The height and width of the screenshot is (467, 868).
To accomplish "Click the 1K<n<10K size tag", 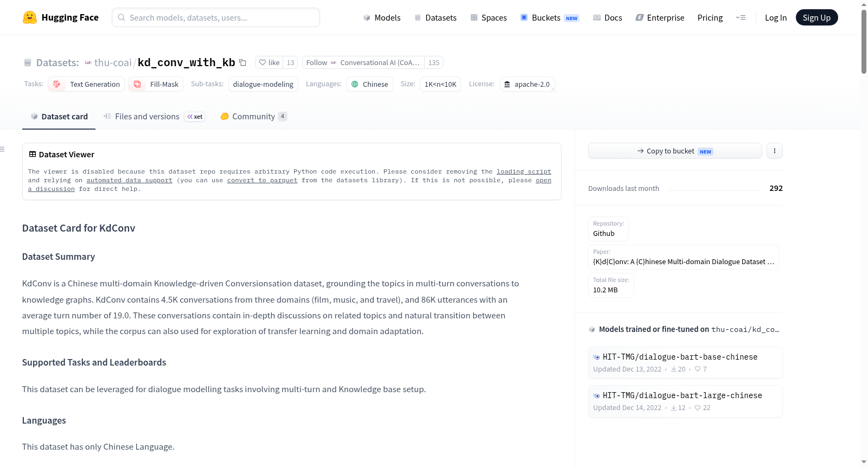I will 441,84.
